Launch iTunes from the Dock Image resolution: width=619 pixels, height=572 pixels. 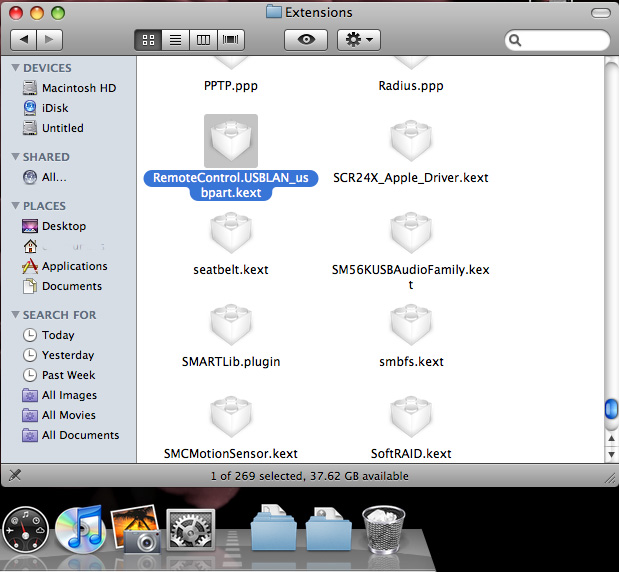click(x=80, y=529)
